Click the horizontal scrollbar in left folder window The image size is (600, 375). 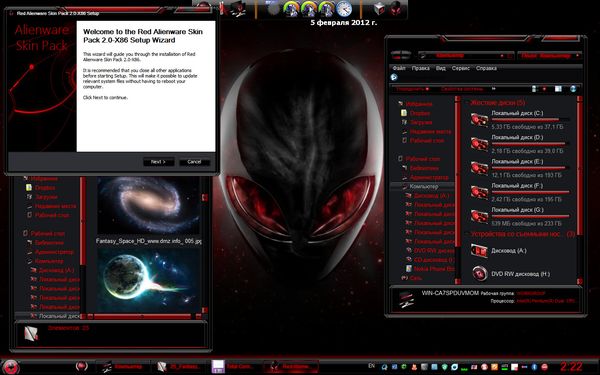point(142,316)
